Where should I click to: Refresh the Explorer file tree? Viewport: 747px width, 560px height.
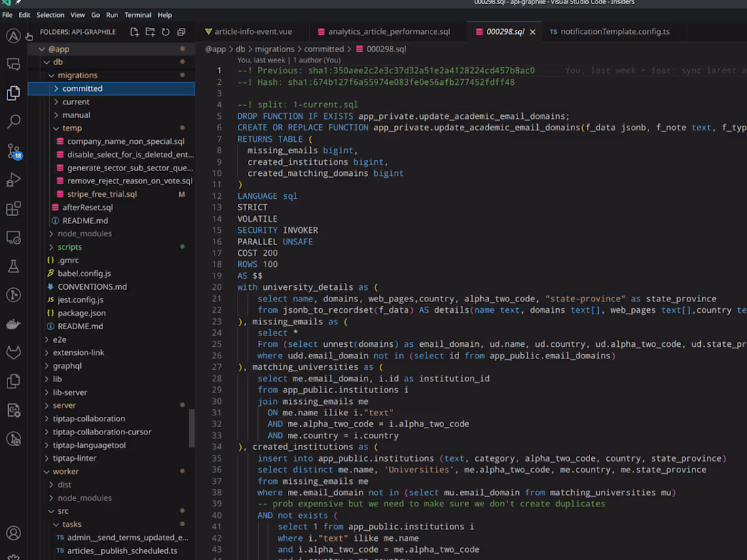pos(166,31)
